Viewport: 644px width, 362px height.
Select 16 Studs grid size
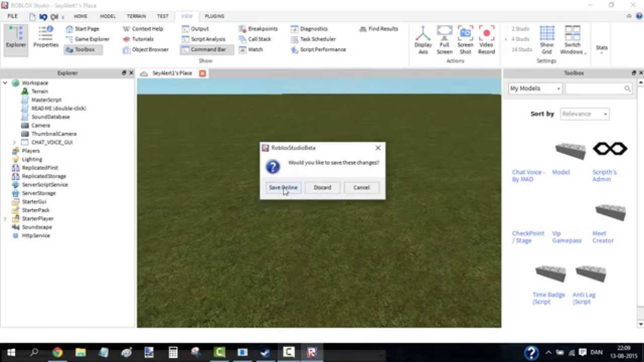click(x=521, y=50)
